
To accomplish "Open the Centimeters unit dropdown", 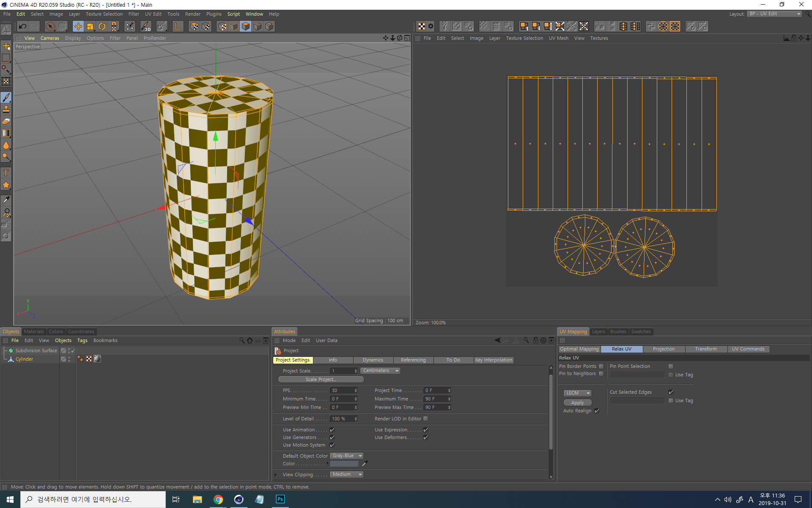I will [x=380, y=371].
